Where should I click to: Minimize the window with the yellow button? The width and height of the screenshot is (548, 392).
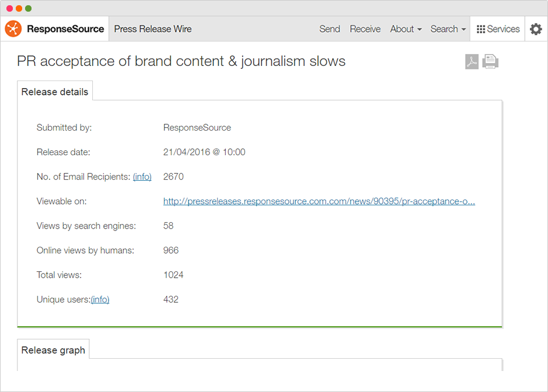(19, 8)
